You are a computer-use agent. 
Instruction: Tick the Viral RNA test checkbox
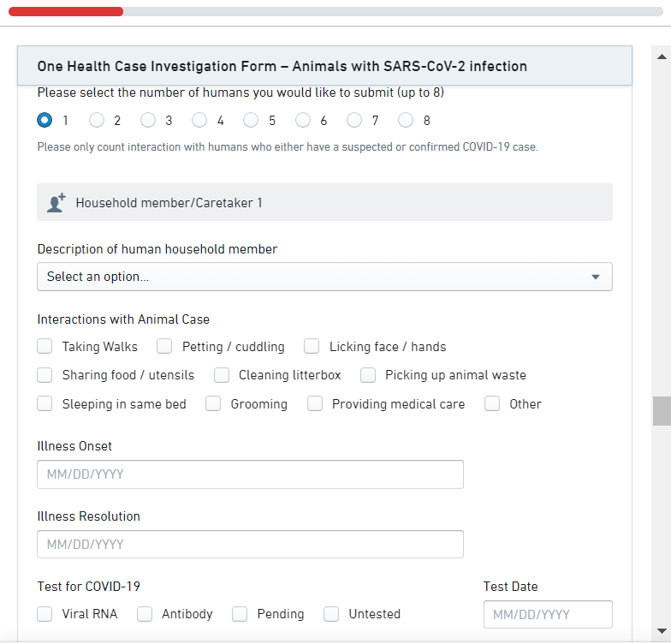click(45, 614)
